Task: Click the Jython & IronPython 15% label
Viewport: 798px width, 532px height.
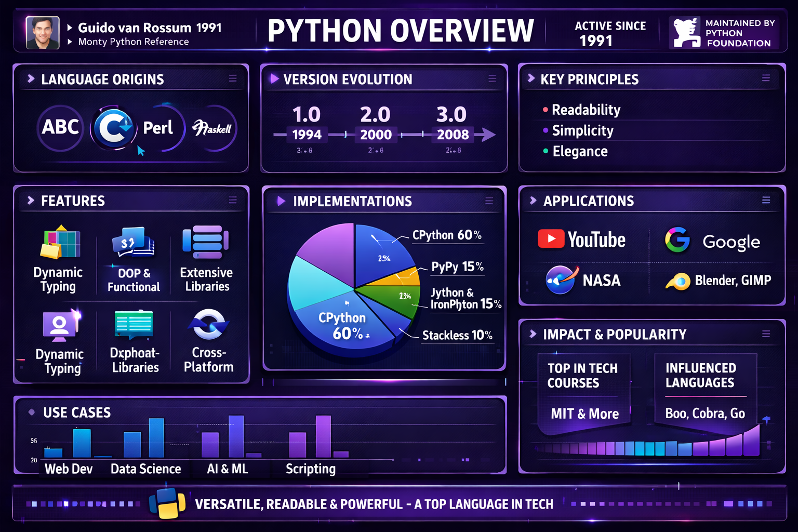Action: click(466, 298)
